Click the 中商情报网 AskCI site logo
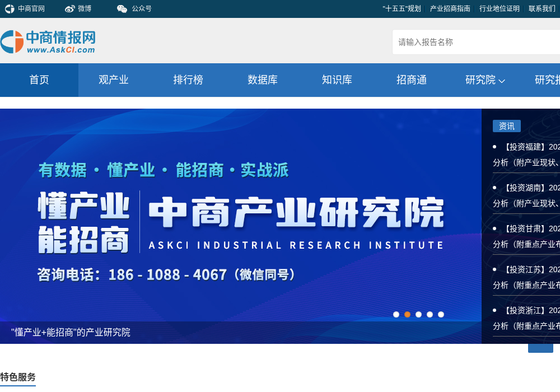560x392 pixels. click(x=48, y=42)
